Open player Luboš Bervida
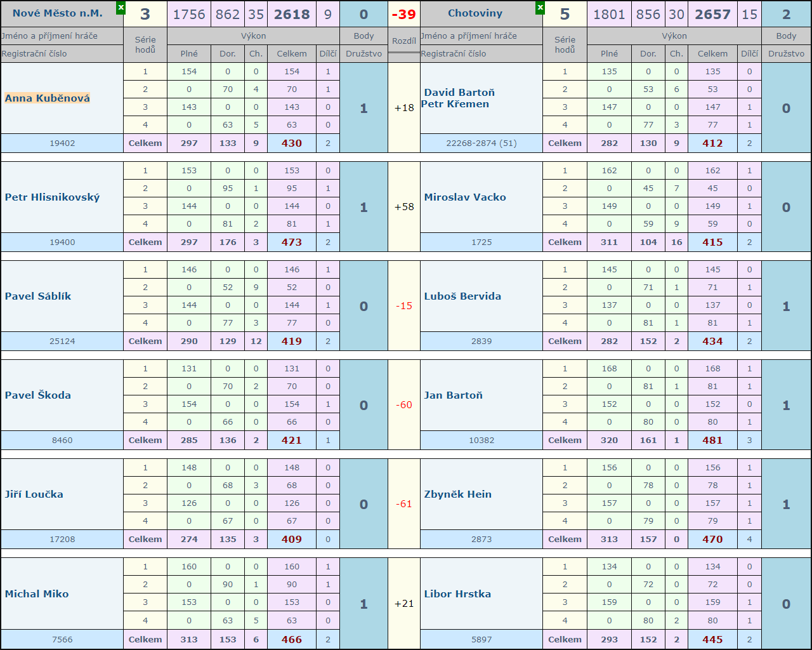This screenshot has height=650, width=812. (462, 296)
